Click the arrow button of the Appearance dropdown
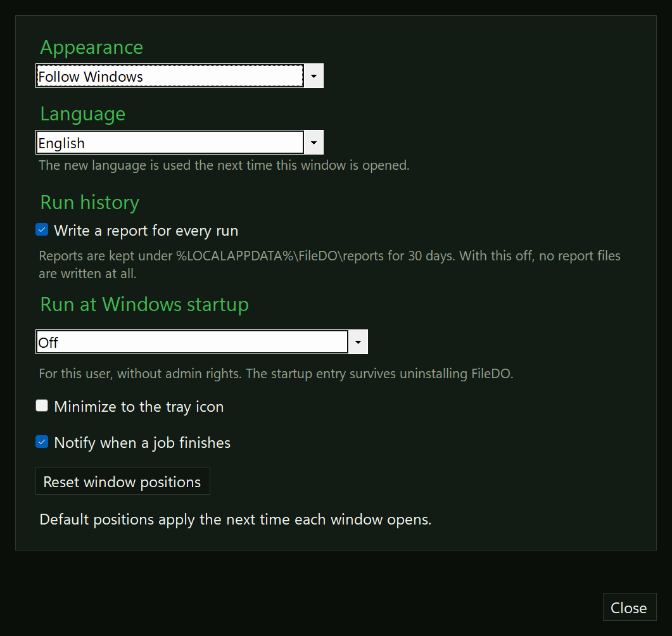This screenshot has width=672, height=636. point(314,76)
